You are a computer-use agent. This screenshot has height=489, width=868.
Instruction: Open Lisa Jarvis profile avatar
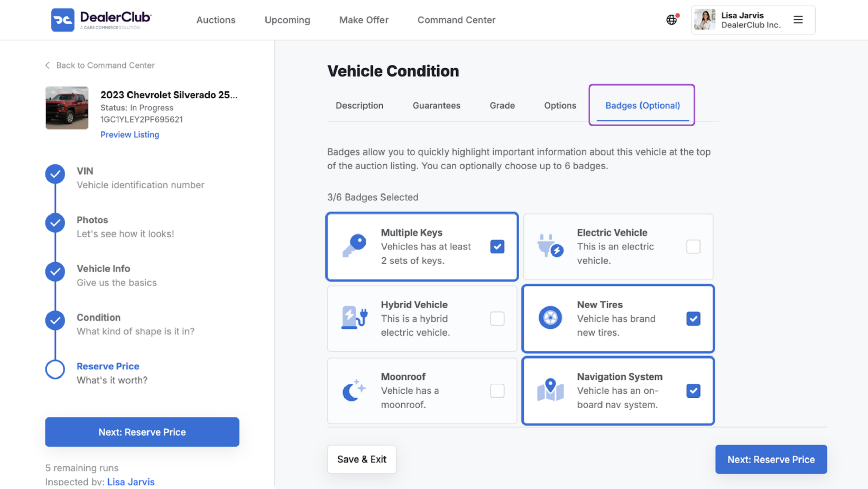[705, 20]
